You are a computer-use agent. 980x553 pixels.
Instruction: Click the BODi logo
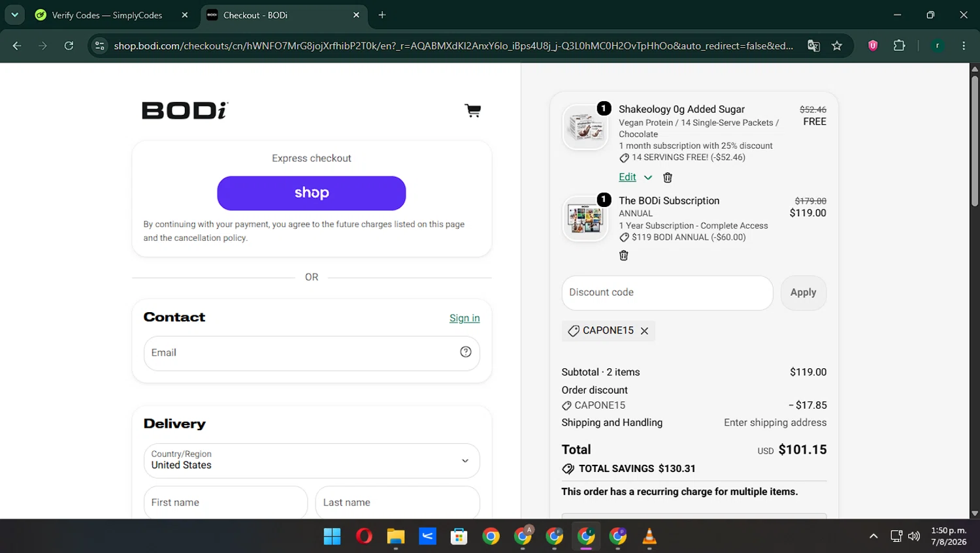coord(185,110)
